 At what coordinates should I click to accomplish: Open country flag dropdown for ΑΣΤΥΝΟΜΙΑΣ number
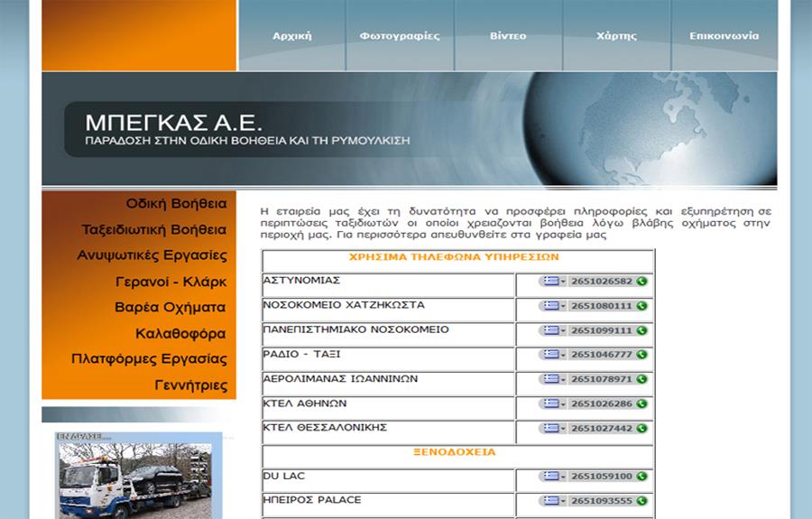click(554, 282)
